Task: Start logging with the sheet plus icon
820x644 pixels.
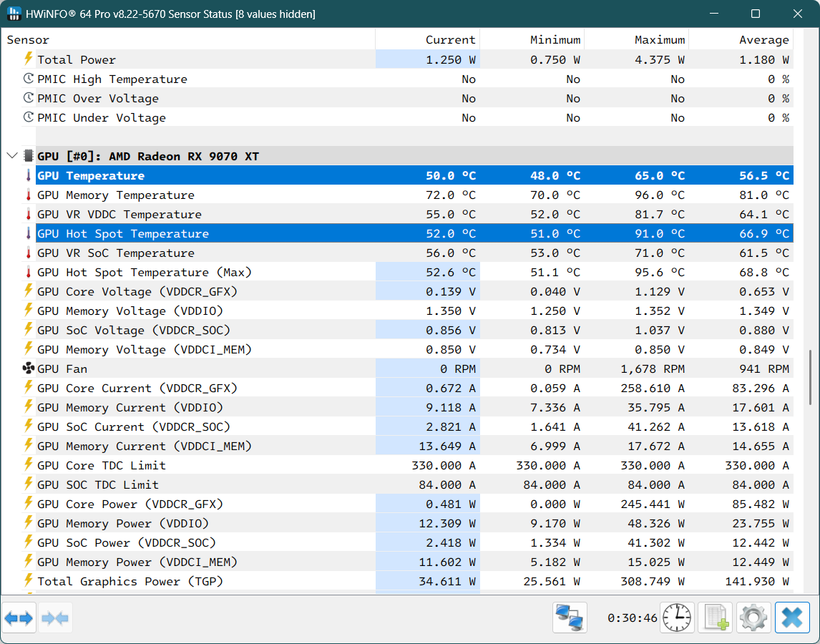Action: click(x=716, y=618)
